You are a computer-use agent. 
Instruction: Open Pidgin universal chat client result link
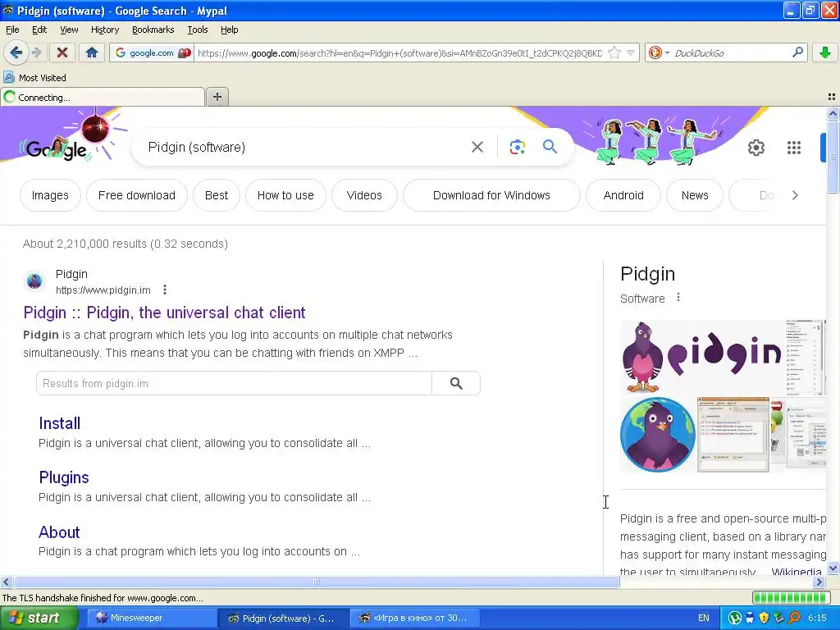pos(164,313)
